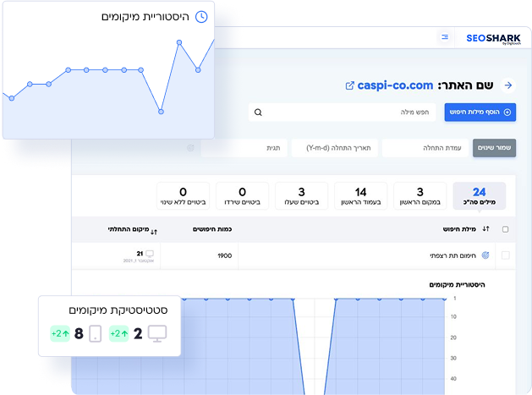Click the שמור שינוים button
Screen dimensions: 532x395
point(494,148)
